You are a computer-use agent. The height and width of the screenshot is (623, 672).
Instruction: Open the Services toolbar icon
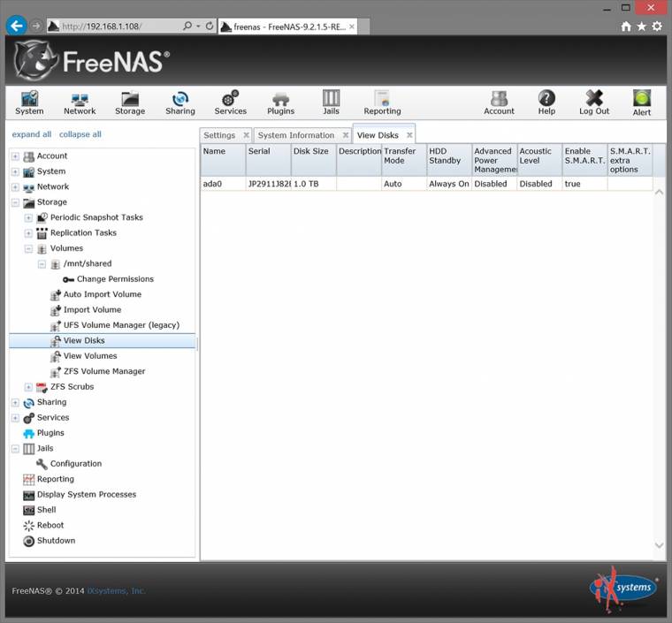pyautogui.click(x=230, y=102)
